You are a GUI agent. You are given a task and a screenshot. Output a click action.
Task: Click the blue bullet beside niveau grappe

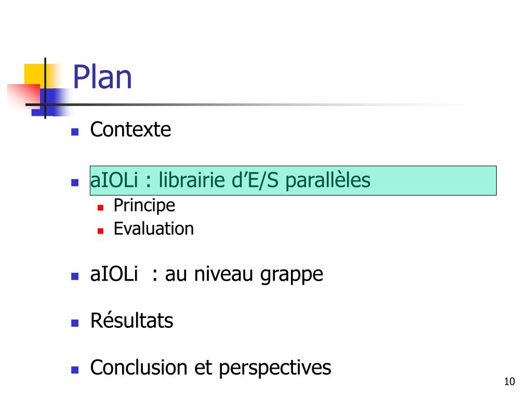pos(75,276)
